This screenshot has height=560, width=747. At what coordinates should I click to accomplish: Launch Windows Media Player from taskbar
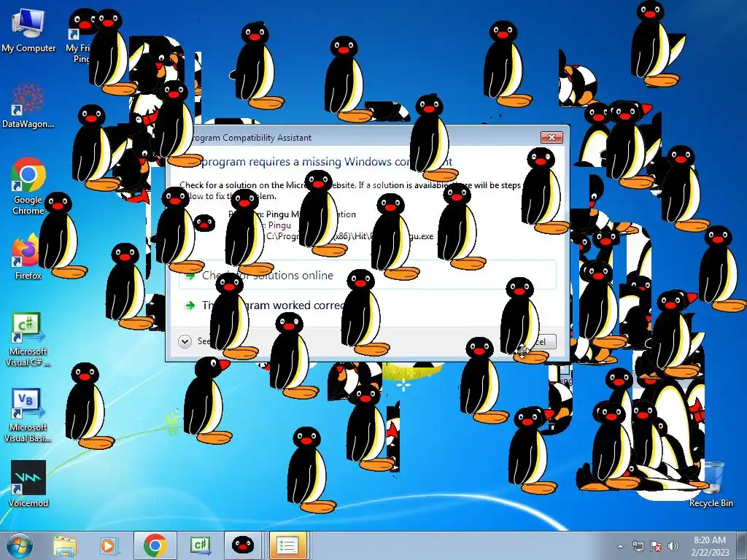pyautogui.click(x=108, y=545)
